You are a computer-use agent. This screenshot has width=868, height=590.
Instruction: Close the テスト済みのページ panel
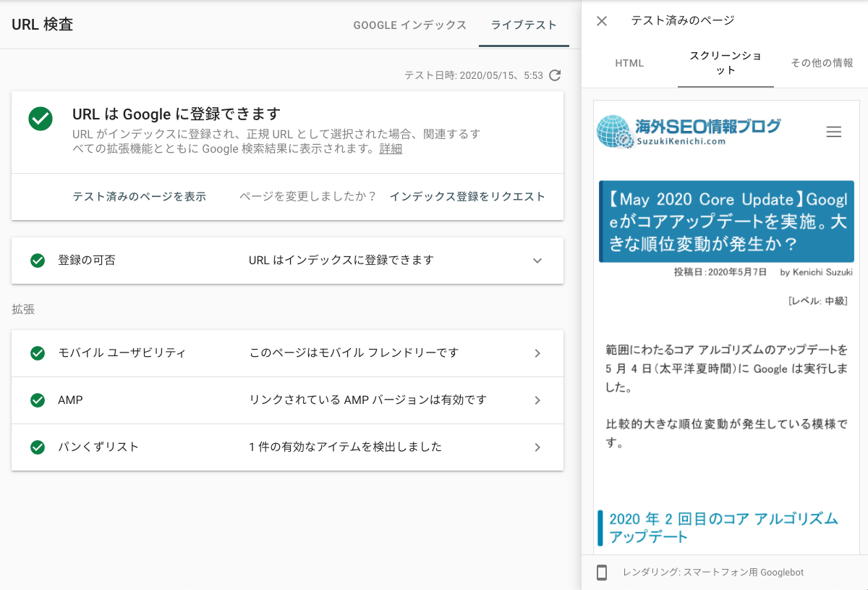(602, 21)
